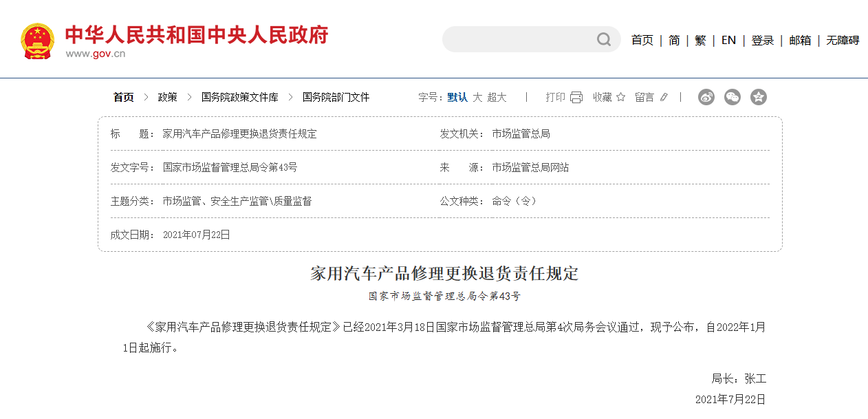
Task: Share to Qzone star icon
Action: point(759,97)
